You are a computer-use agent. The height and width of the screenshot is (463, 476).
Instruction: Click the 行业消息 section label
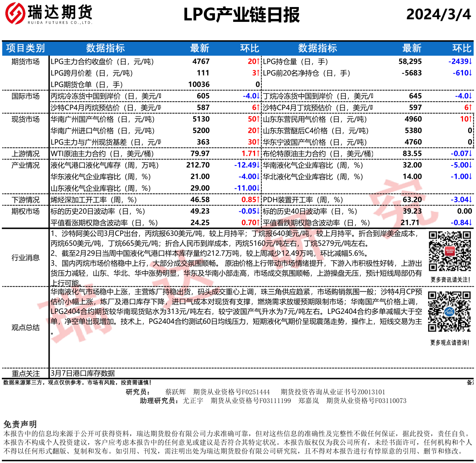pyautogui.click(x=25, y=257)
